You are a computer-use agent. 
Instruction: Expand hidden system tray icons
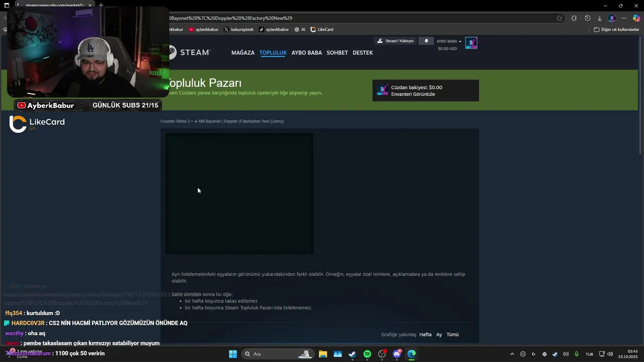(x=512, y=354)
